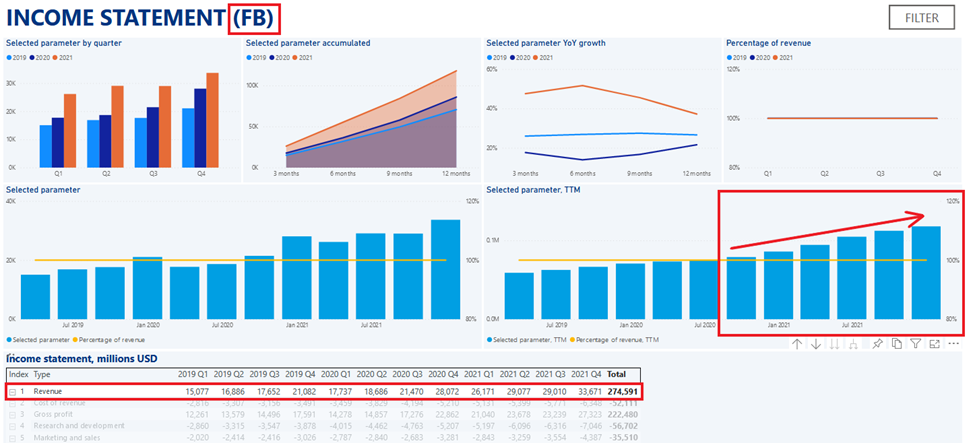Open the FILTER button

click(921, 18)
